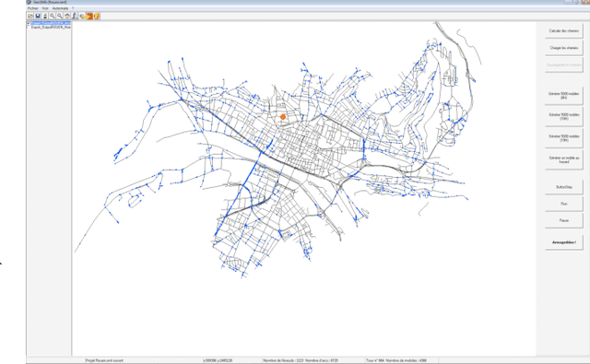This screenshot has width=590, height=364.
Task: Open the ? help menu
Action: (x=73, y=8)
